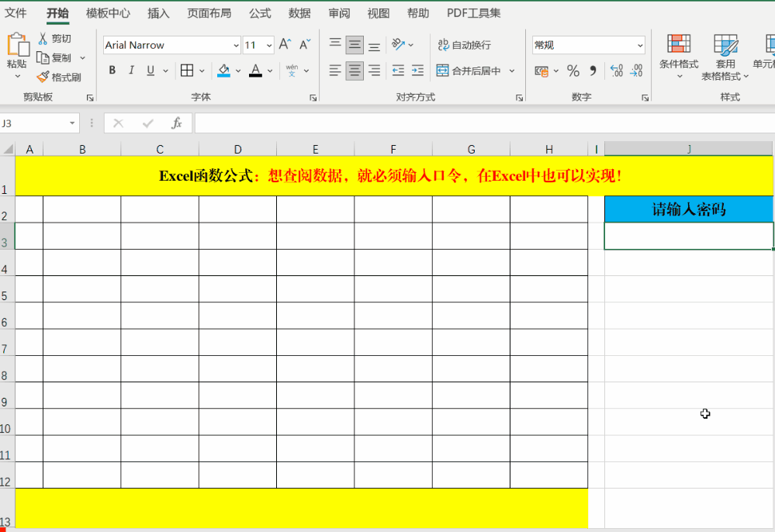Open the number group dialog launcher

[x=645, y=98]
